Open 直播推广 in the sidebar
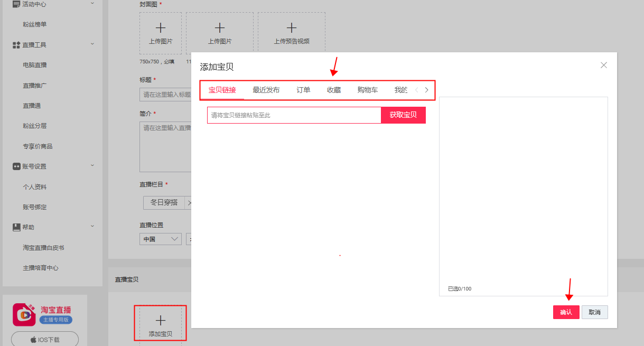This screenshot has width=644, height=346. [x=35, y=85]
